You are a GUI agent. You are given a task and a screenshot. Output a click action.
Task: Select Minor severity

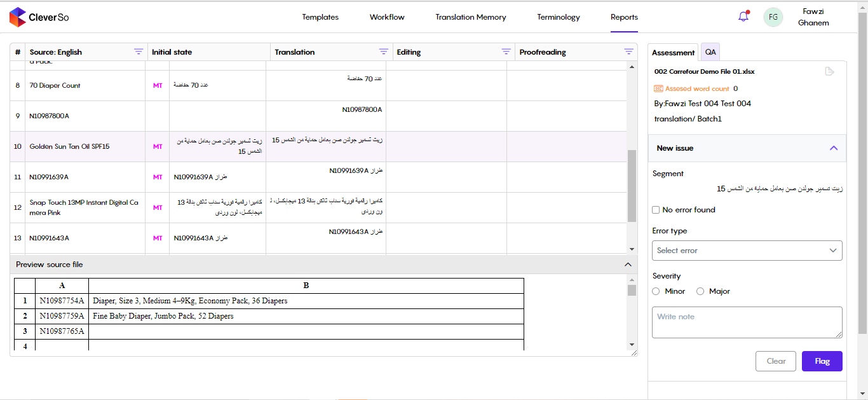pyautogui.click(x=656, y=291)
